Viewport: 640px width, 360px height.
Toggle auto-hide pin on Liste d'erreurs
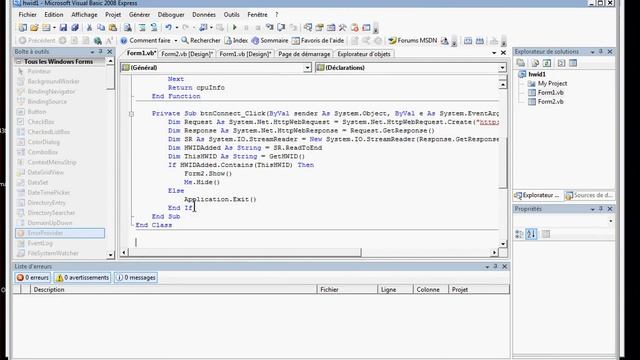tap(496, 267)
